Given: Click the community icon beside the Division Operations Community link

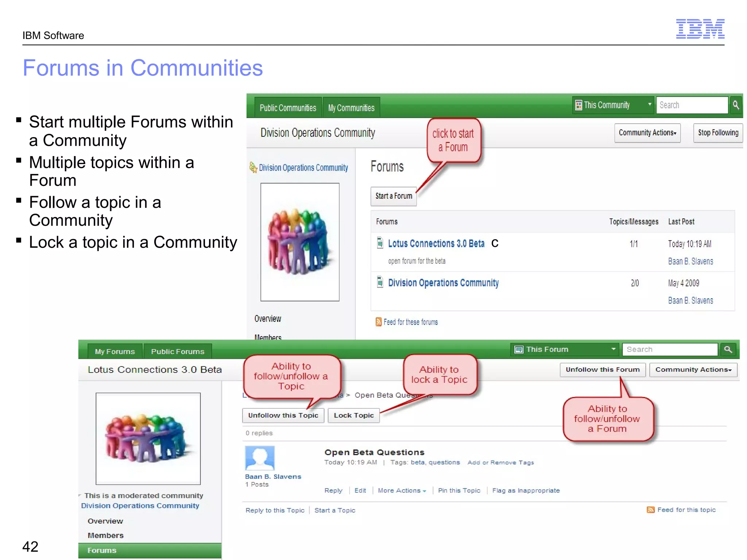Looking at the screenshot, I should [x=253, y=167].
